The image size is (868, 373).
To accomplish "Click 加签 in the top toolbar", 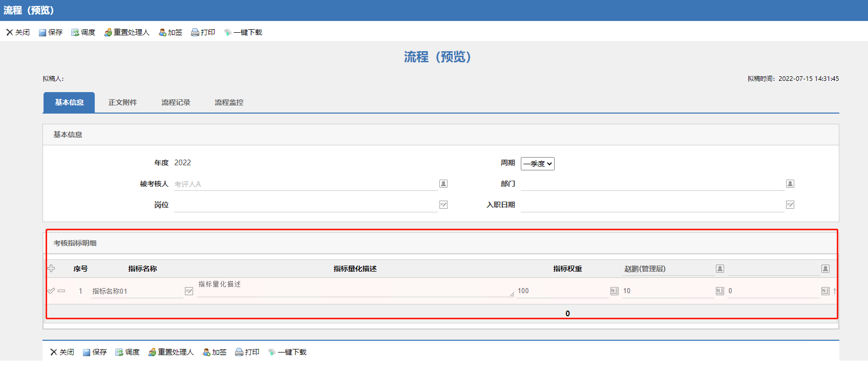I will pos(171,32).
